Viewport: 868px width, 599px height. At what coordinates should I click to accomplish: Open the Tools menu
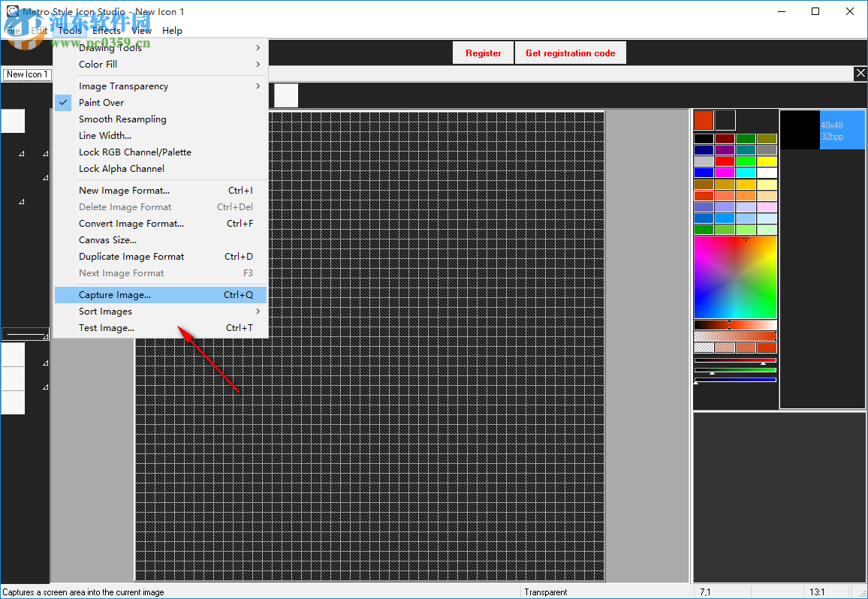[70, 31]
